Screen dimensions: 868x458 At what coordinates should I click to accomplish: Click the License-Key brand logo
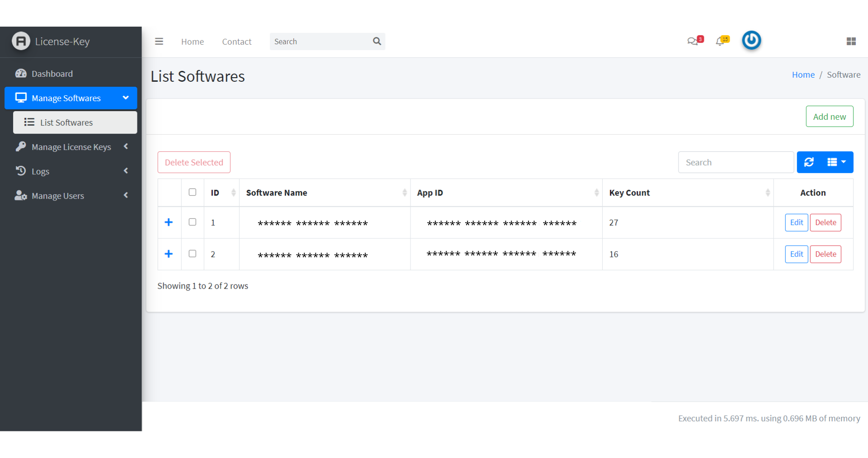tap(21, 41)
